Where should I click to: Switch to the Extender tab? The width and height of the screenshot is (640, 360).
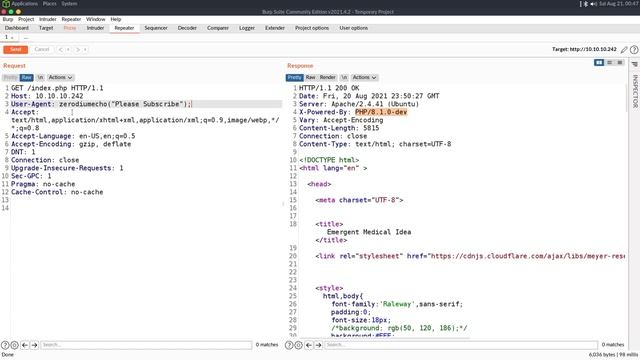coord(275,28)
